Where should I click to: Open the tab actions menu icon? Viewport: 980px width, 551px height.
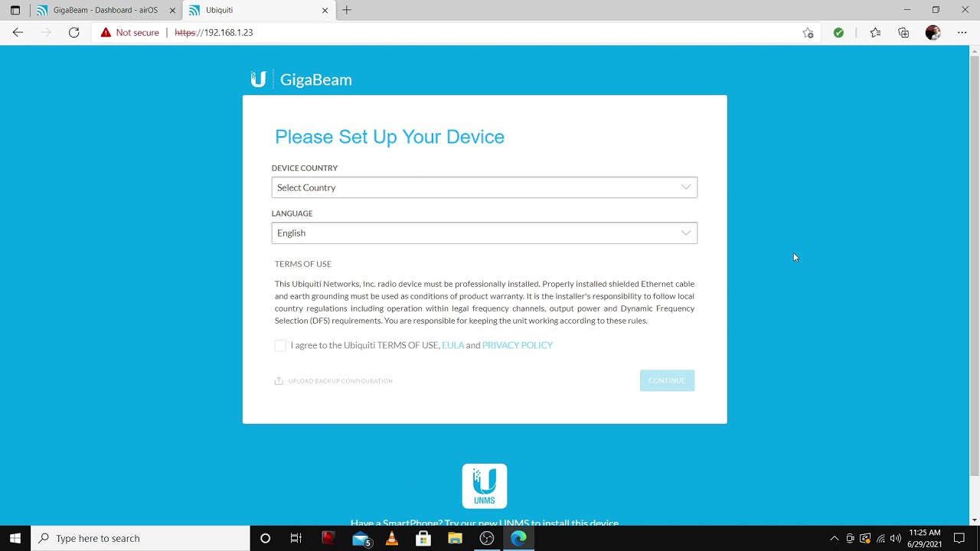click(x=15, y=10)
